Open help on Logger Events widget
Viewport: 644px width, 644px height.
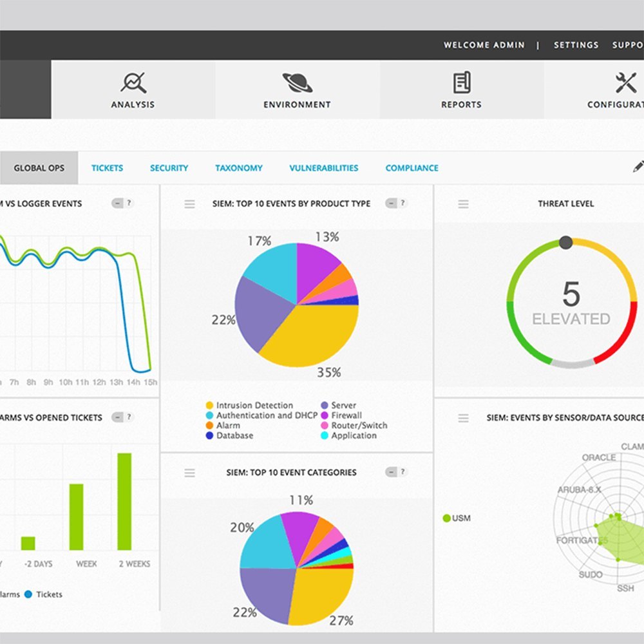click(129, 203)
